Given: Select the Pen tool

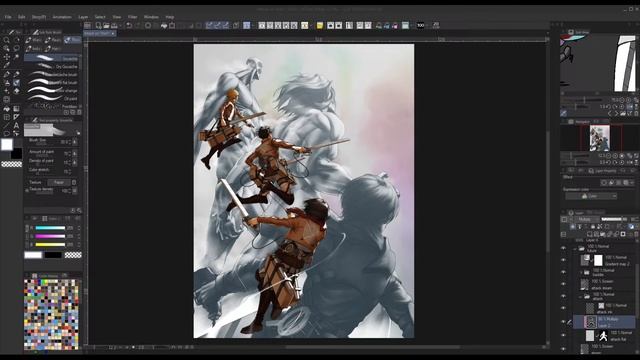Looking at the screenshot, I should [x=7, y=74].
